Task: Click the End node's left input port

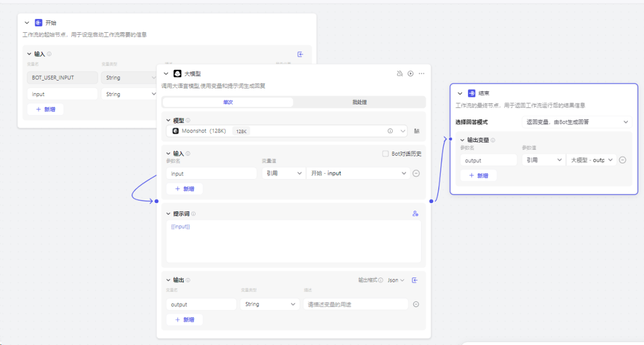Action: tap(451, 139)
